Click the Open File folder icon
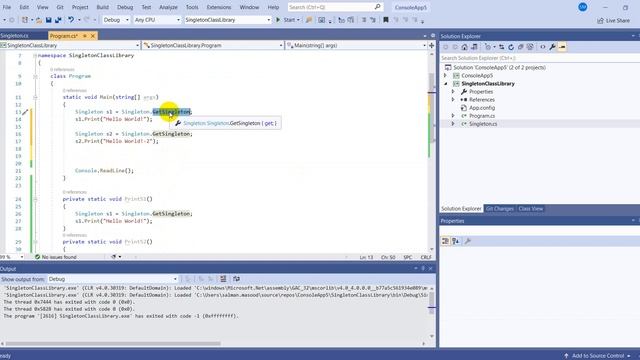 click(39, 20)
